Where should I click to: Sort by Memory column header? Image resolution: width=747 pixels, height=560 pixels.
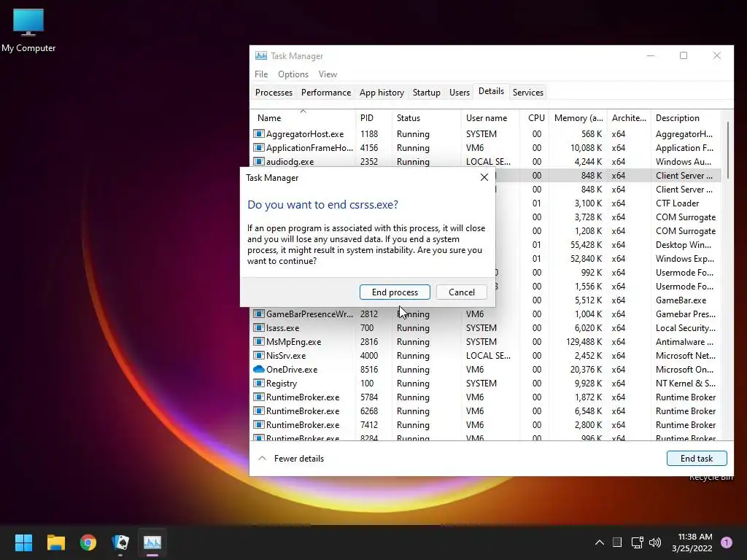[578, 117]
